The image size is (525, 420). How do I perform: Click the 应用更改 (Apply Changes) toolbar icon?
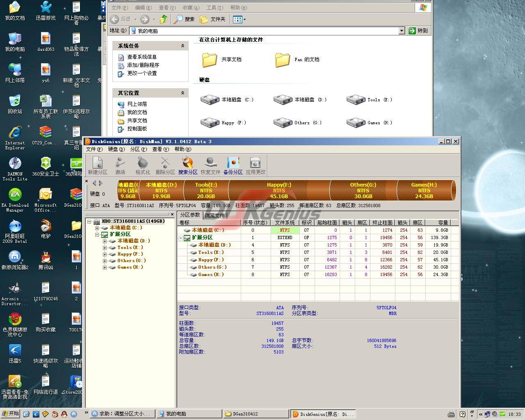point(256,165)
